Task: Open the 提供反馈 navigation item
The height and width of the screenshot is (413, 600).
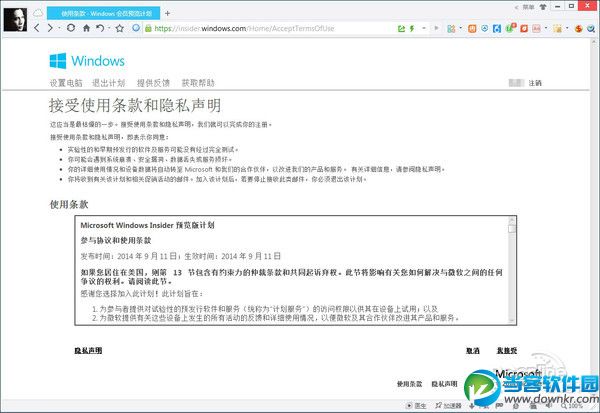Action: [x=153, y=83]
